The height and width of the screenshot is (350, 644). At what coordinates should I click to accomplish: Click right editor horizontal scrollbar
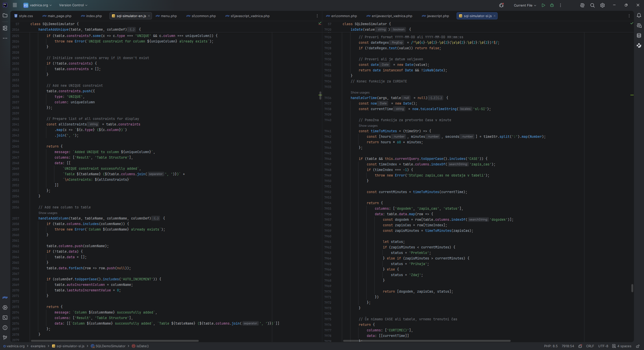pos(427,341)
